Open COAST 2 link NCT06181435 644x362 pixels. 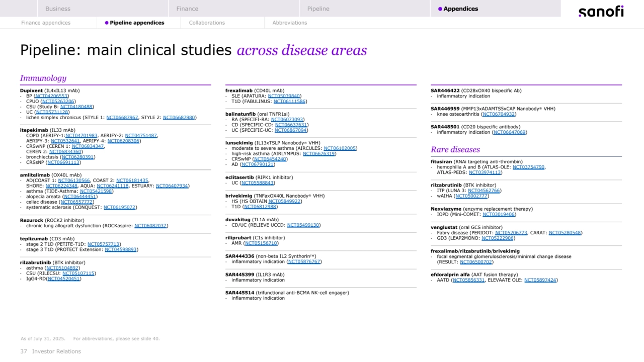pyautogui.click(x=132, y=180)
